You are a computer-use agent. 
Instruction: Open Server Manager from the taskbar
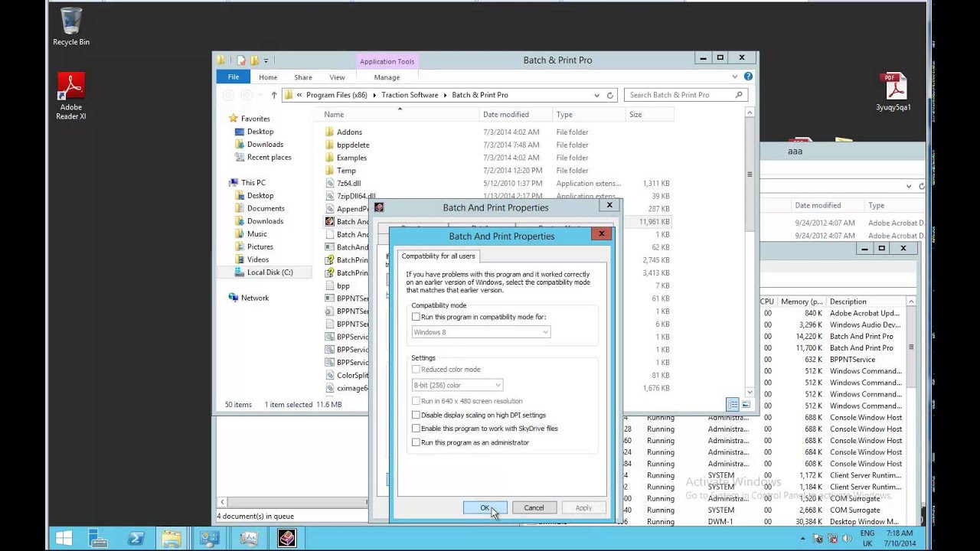tap(97, 539)
